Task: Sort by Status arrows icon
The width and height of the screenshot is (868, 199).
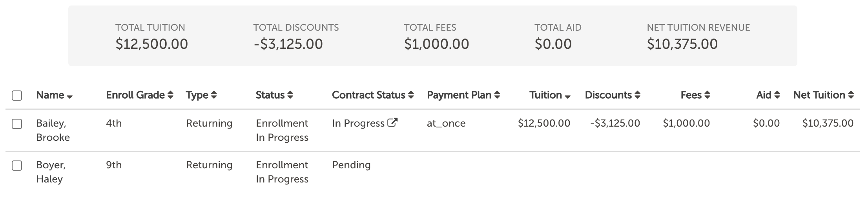Action: coord(290,95)
